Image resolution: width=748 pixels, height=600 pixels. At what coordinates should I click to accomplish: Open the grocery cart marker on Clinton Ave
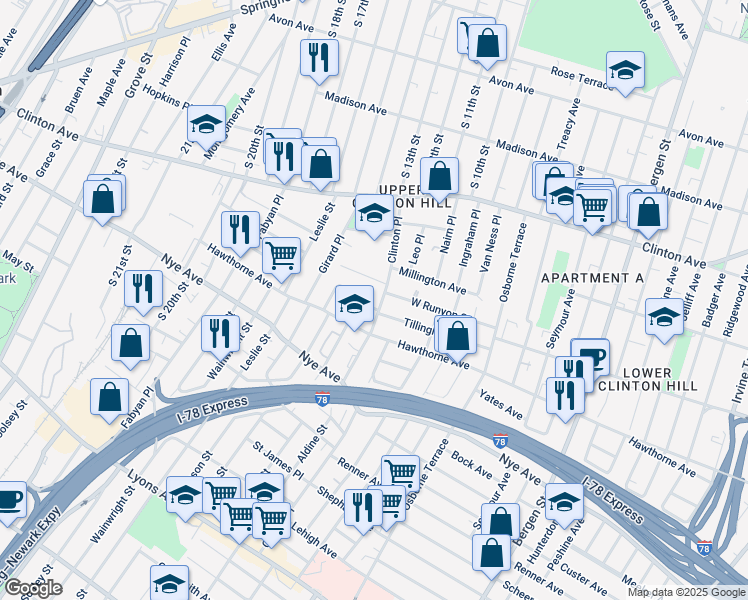pos(592,210)
